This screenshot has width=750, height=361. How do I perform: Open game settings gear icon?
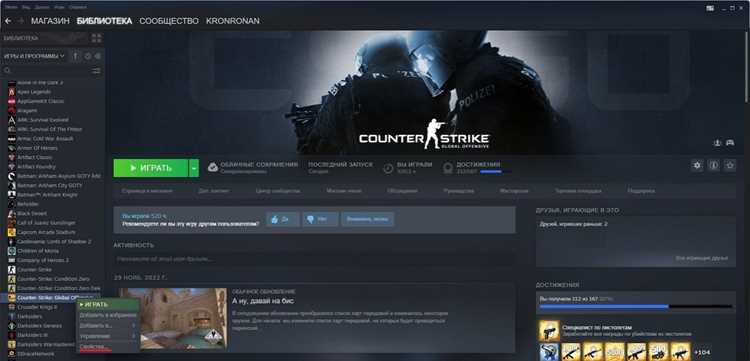pyautogui.click(x=697, y=165)
